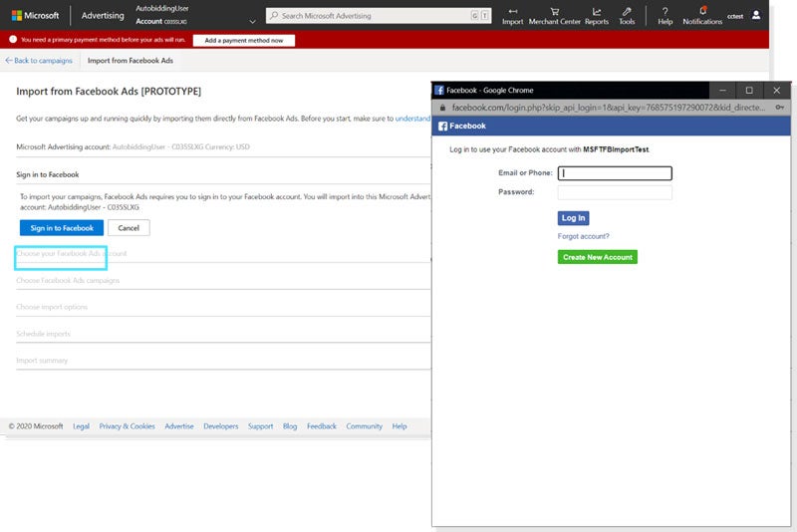This screenshot has height=532, width=797.
Task: Open the Blog footer link
Action: [x=290, y=426]
